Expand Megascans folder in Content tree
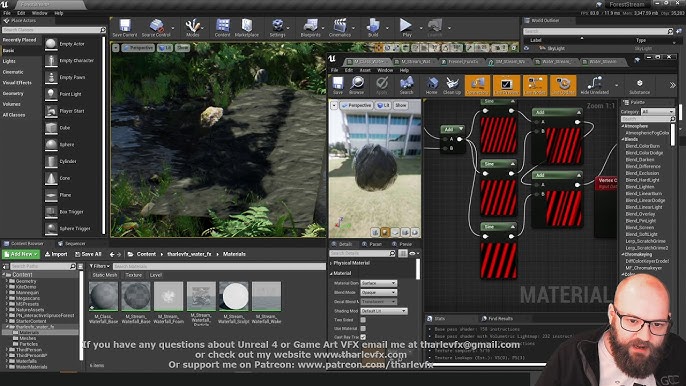The width and height of the screenshot is (686, 386). pos(7,298)
